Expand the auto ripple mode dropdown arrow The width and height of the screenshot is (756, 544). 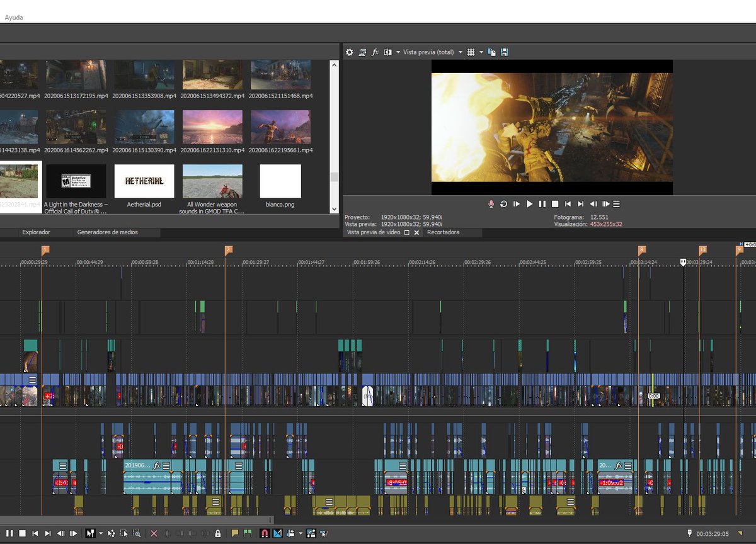301,533
